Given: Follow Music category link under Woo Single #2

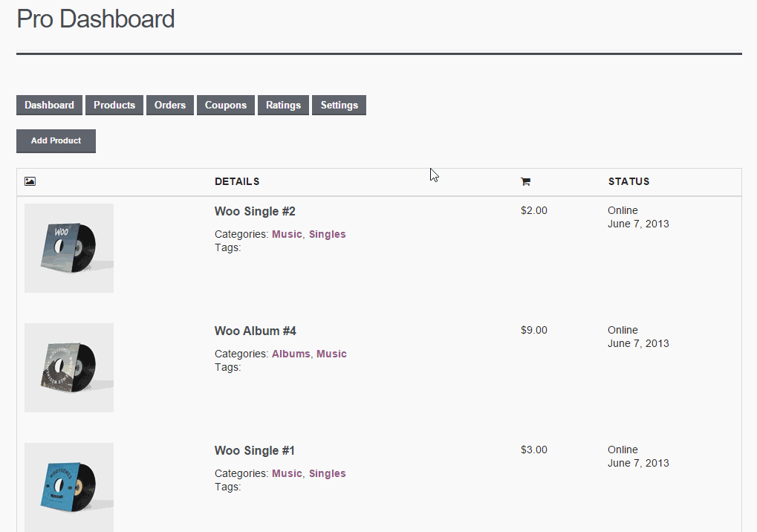Looking at the screenshot, I should point(287,234).
